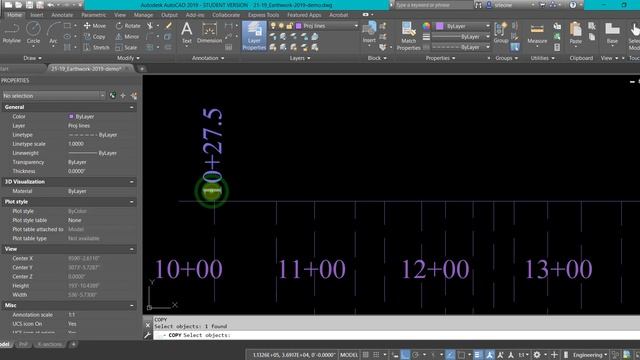640x360 pixels.
Task: Choose the Stretch tool
Action: point(96,47)
